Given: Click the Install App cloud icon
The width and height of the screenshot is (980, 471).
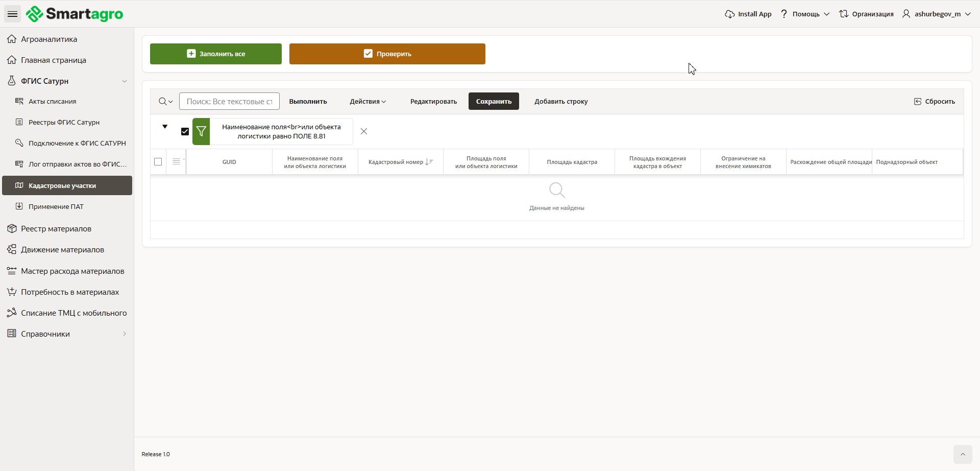Looking at the screenshot, I should coord(729,14).
